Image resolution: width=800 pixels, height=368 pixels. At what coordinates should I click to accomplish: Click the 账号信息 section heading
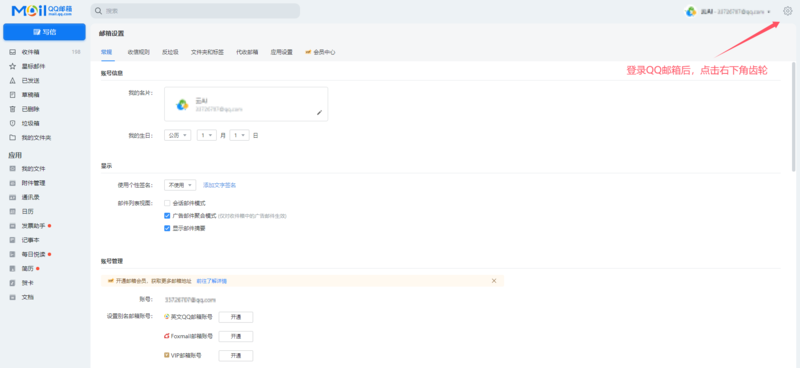112,73
